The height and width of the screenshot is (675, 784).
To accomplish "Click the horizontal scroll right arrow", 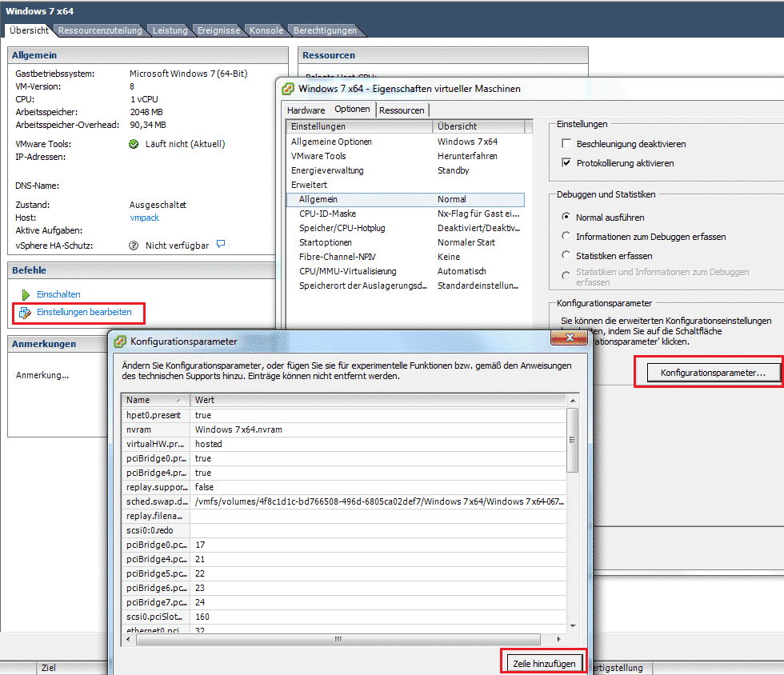I will [x=559, y=639].
